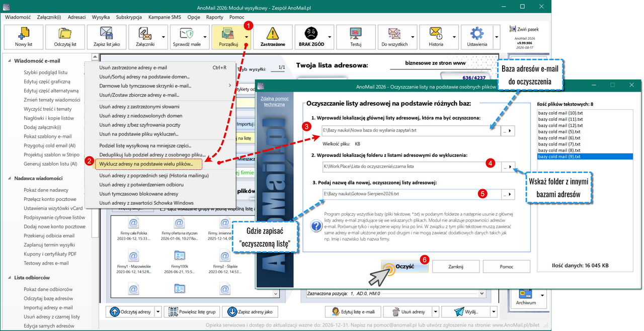This screenshot has height=331, width=644.
Task: Click Powiększ listę grup button
Action: (x=193, y=312)
